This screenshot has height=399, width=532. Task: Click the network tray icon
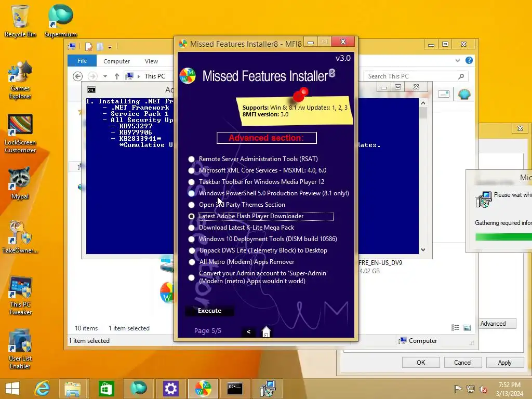pyautogui.click(x=471, y=389)
